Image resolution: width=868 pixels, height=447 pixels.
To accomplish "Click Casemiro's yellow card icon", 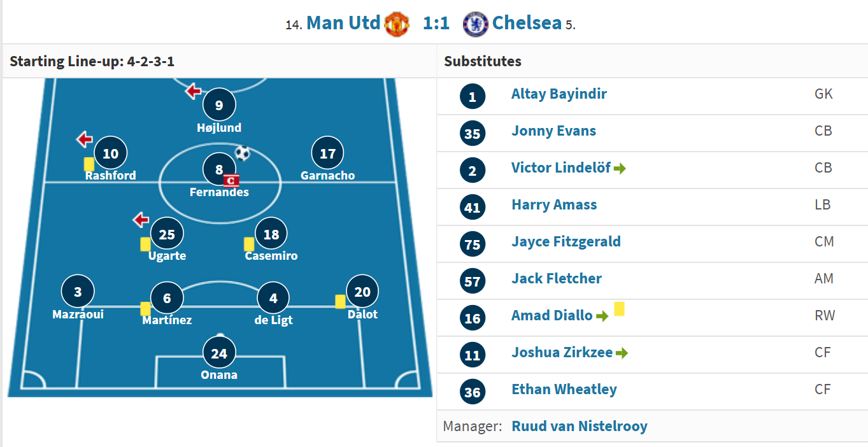I will [249, 244].
